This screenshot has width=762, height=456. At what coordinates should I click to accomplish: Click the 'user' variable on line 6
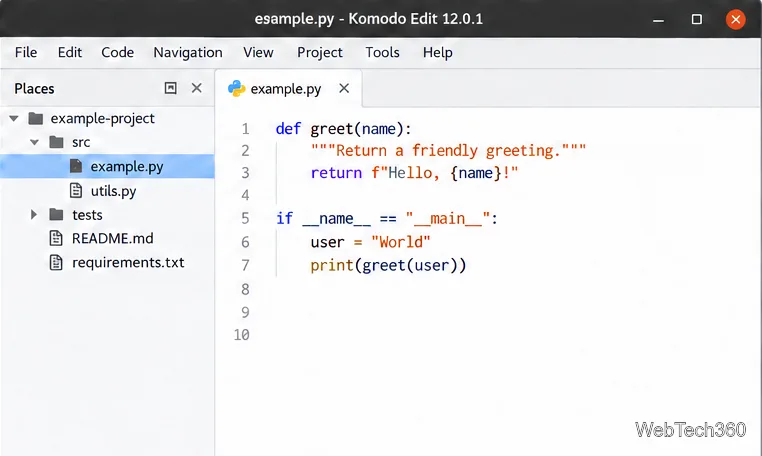(327, 242)
